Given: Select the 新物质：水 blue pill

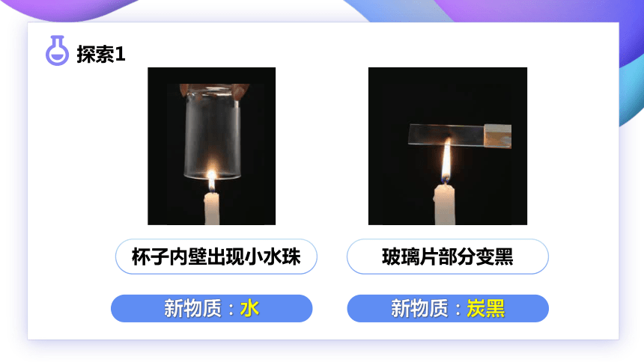Looking at the screenshot, I should [211, 308].
